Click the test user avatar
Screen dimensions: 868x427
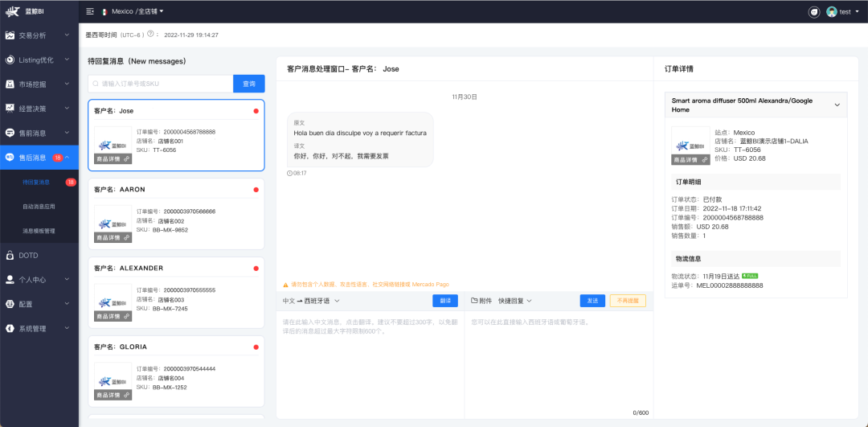tap(832, 11)
